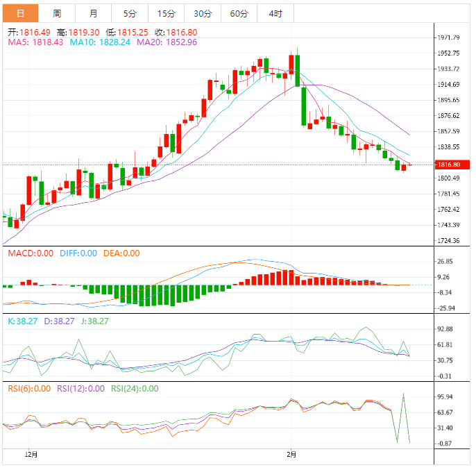Click the MA5: 1818.43 label
This screenshot has height=470, width=476.
tap(35, 42)
